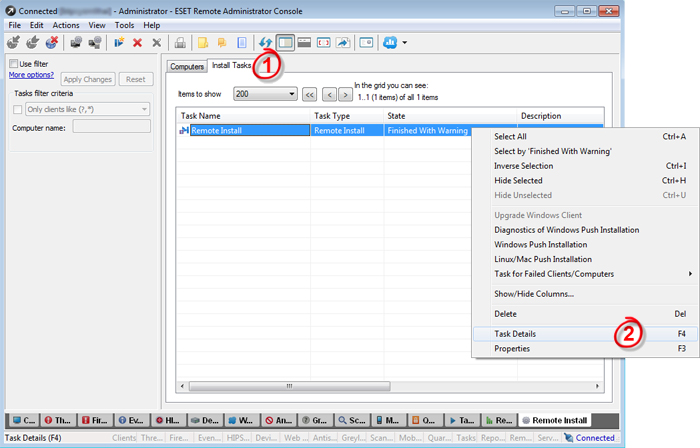Click the first computers-with-gear toolbar icon
The image size is (700, 448).
click(76, 43)
